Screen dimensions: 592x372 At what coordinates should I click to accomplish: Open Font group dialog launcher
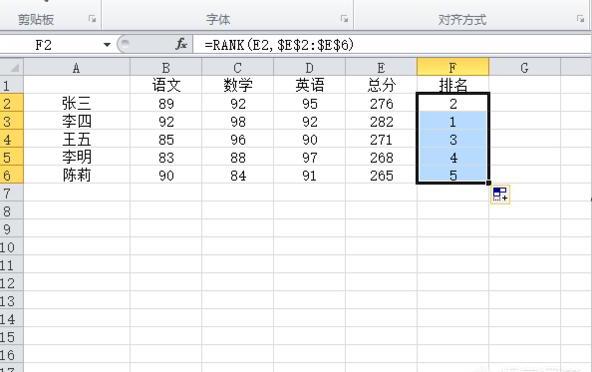tap(344, 18)
